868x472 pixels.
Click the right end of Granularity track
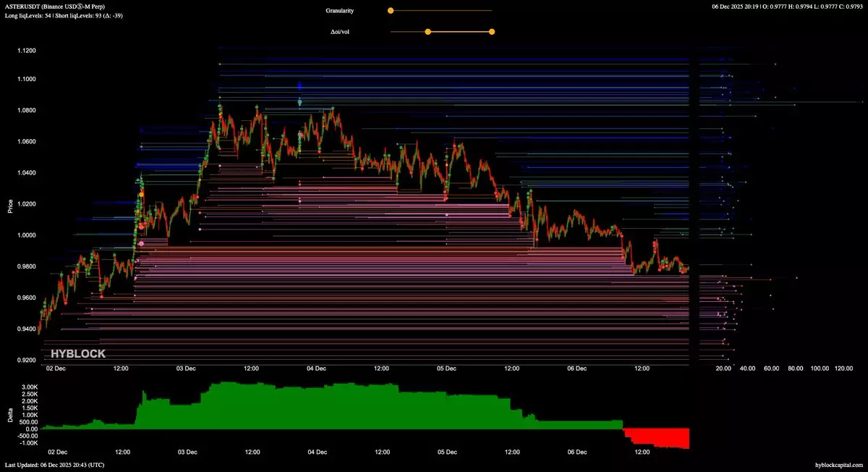click(491, 11)
